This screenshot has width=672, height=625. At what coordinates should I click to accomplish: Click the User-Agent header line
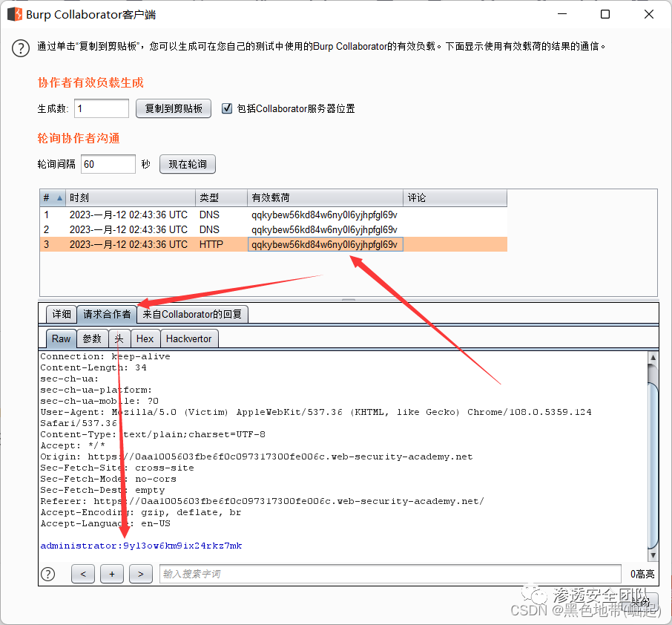[x=316, y=417]
